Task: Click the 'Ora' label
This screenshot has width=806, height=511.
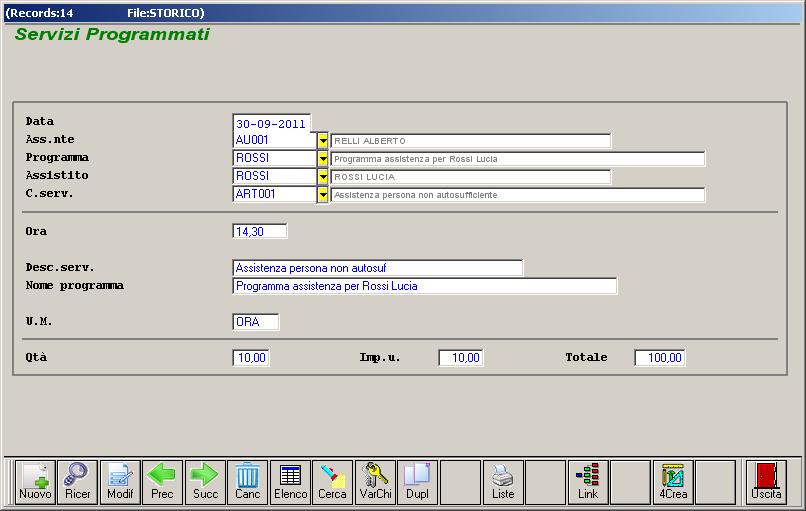Action: point(36,231)
